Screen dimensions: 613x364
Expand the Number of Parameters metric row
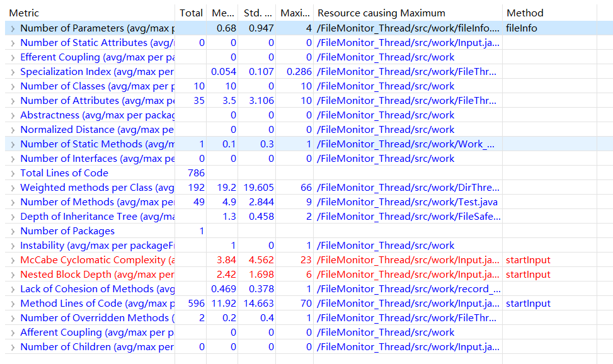tap(13, 28)
